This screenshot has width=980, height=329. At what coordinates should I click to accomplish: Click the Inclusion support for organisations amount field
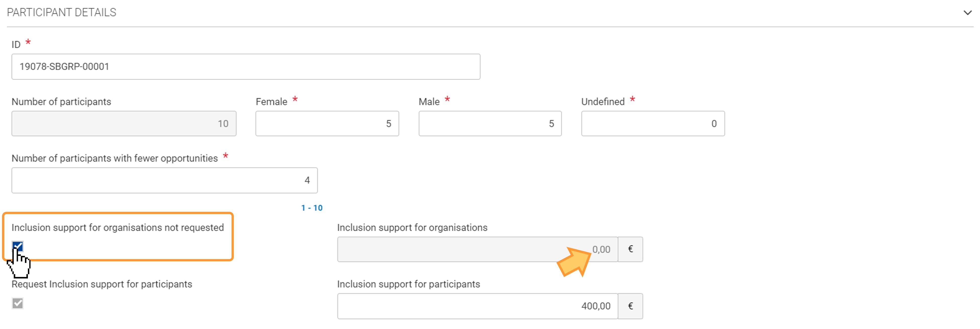[x=477, y=250]
